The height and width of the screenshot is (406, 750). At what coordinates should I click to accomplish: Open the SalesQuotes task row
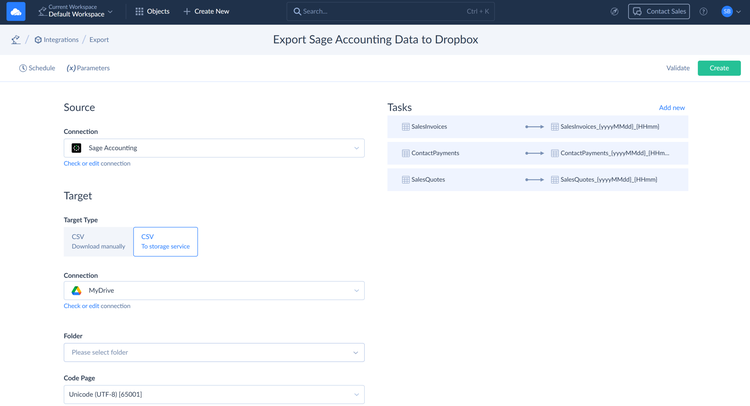538,180
